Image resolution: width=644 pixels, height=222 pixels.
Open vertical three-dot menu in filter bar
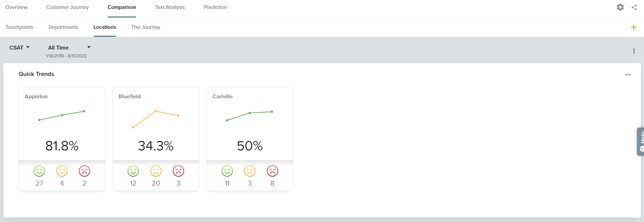(x=634, y=51)
